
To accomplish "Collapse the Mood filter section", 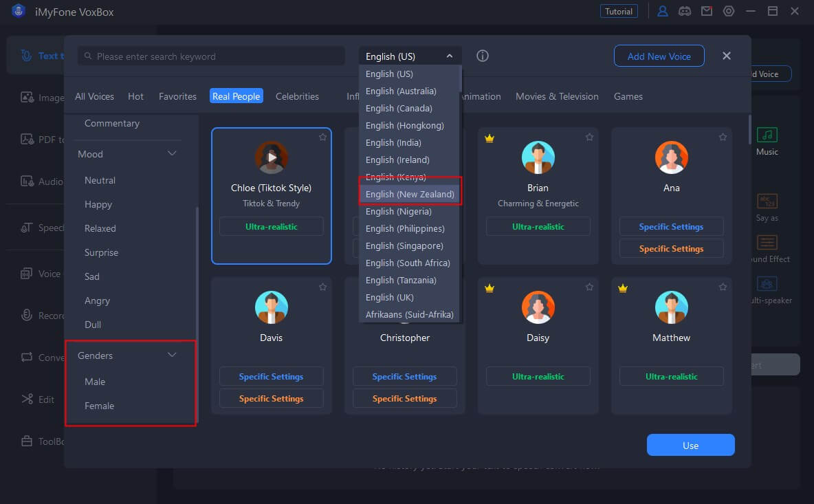I will (x=172, y=153).
